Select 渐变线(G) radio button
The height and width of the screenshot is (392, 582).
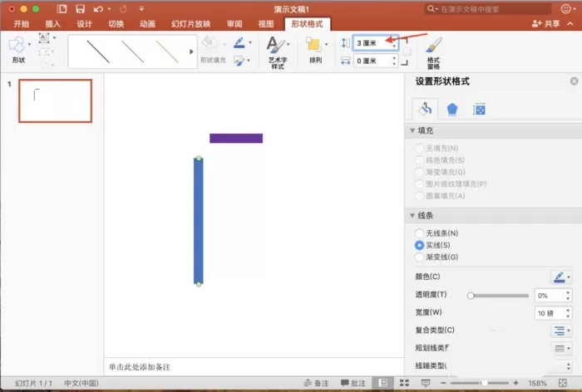[x=419, y=257]
